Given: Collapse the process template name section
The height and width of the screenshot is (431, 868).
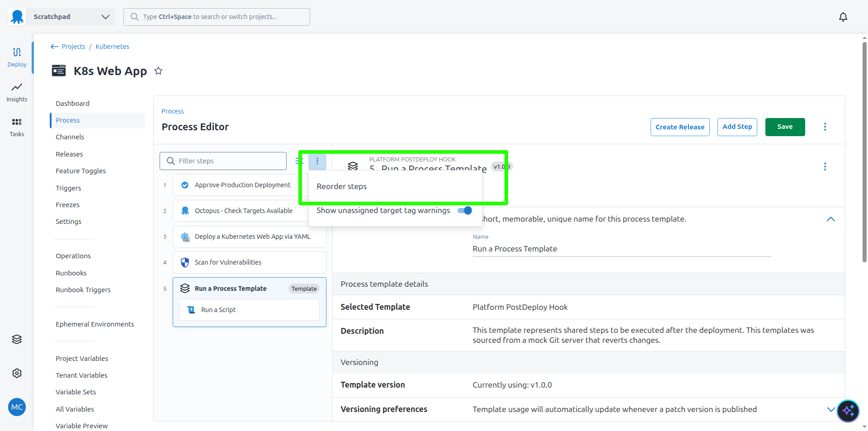Looking at the screenshot, I should click(x=830, y=219).
